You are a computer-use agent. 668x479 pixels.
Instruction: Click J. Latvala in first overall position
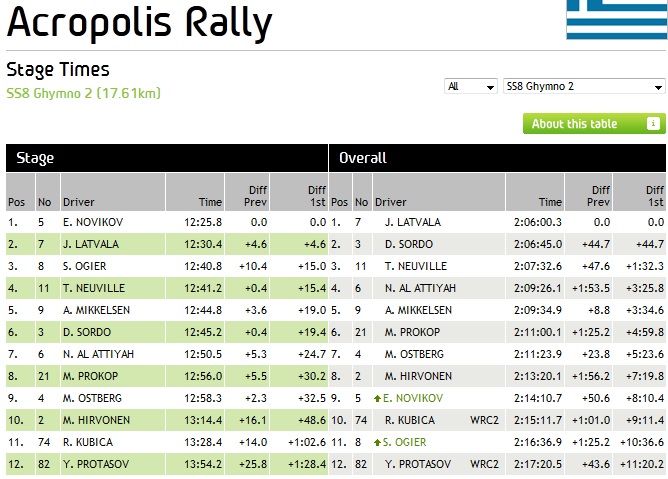[x=412, y=222]
